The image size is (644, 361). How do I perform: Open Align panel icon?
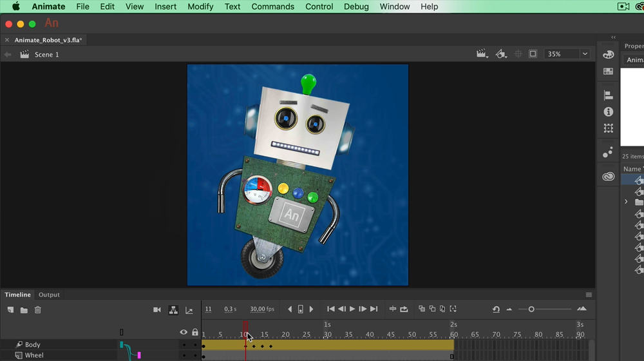pos(609,95)
